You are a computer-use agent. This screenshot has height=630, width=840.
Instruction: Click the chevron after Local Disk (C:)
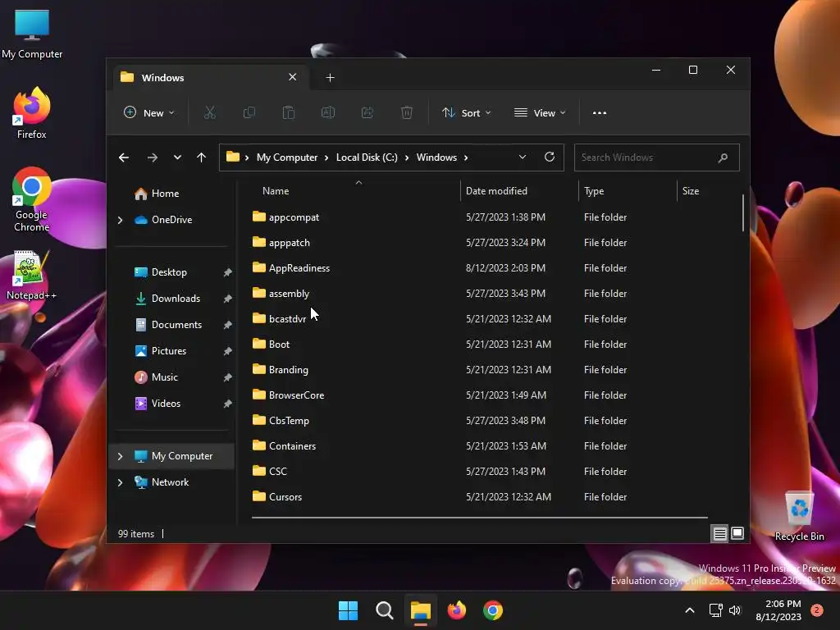pos(407,157)
